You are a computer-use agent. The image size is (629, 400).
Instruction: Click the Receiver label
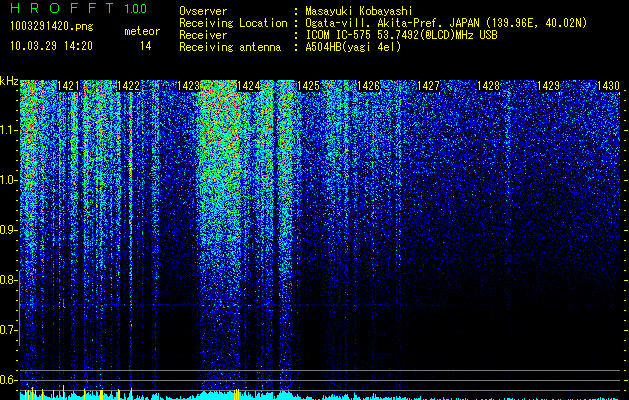click(203, 35)
